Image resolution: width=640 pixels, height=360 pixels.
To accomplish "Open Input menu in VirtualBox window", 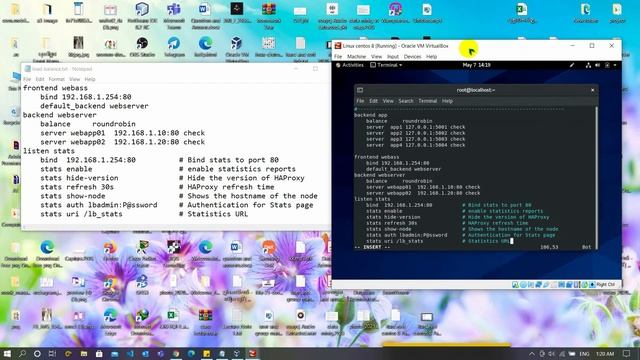I will (393, 56).
